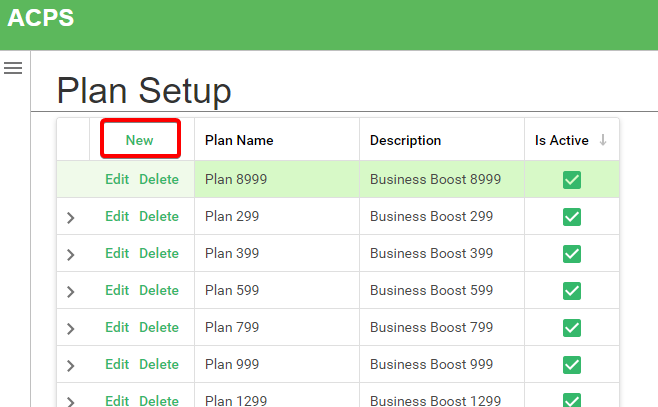Expand the Plan 999 row
This screenshot has width=658, height=407.
(70, 365)
